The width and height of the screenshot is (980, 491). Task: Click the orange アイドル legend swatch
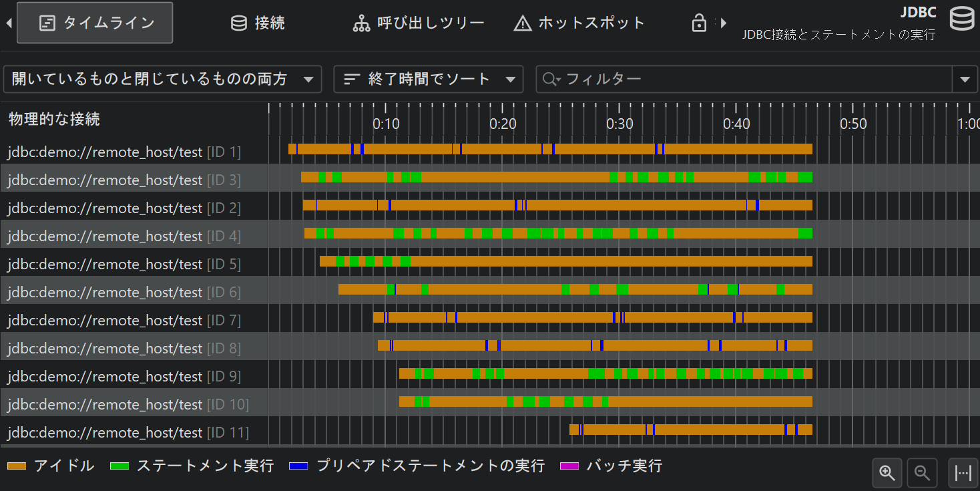click(17, 466)
